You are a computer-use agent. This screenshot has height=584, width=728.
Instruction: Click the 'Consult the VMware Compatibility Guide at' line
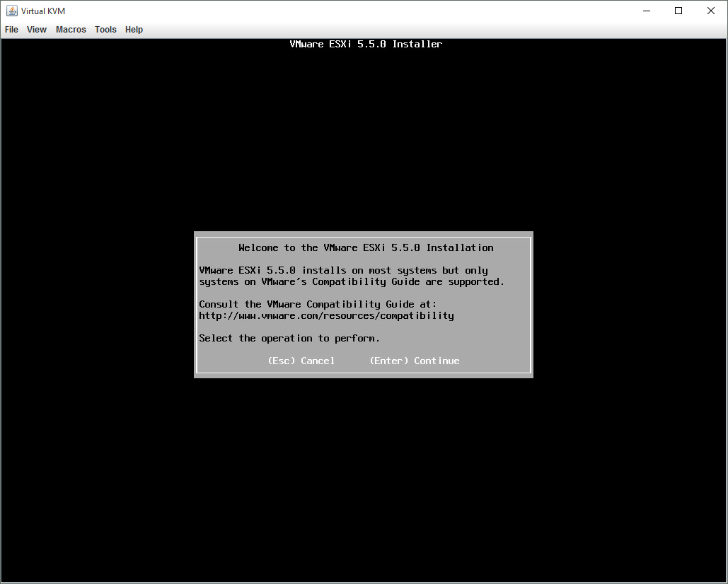318,304
